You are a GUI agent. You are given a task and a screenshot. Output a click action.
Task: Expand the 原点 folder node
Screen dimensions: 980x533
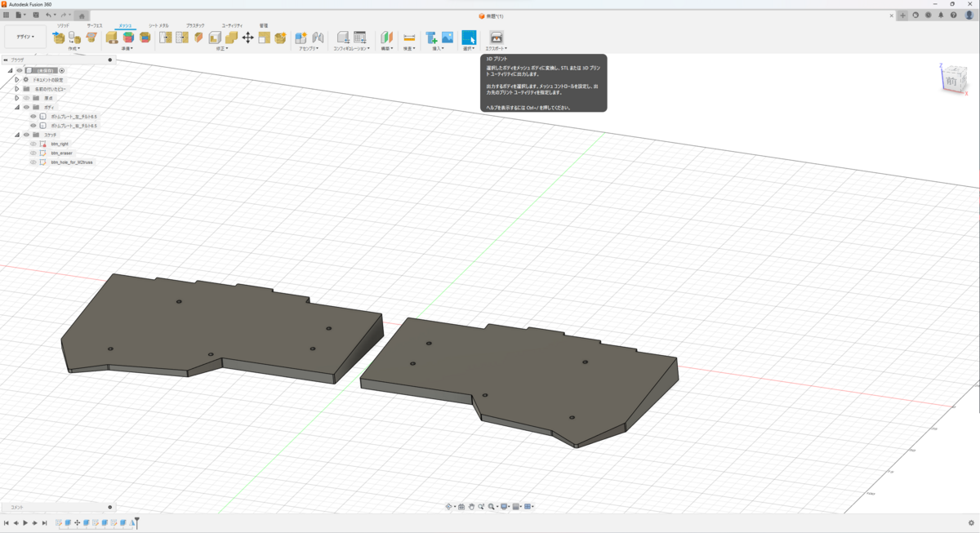pos(16,98)
